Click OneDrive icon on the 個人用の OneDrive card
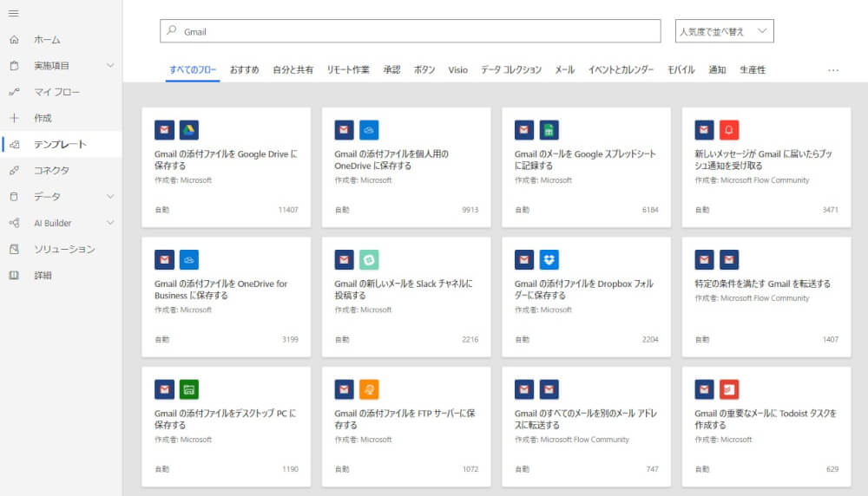The image size is (868, 496). pyautogui.click(x=369, y=130)
